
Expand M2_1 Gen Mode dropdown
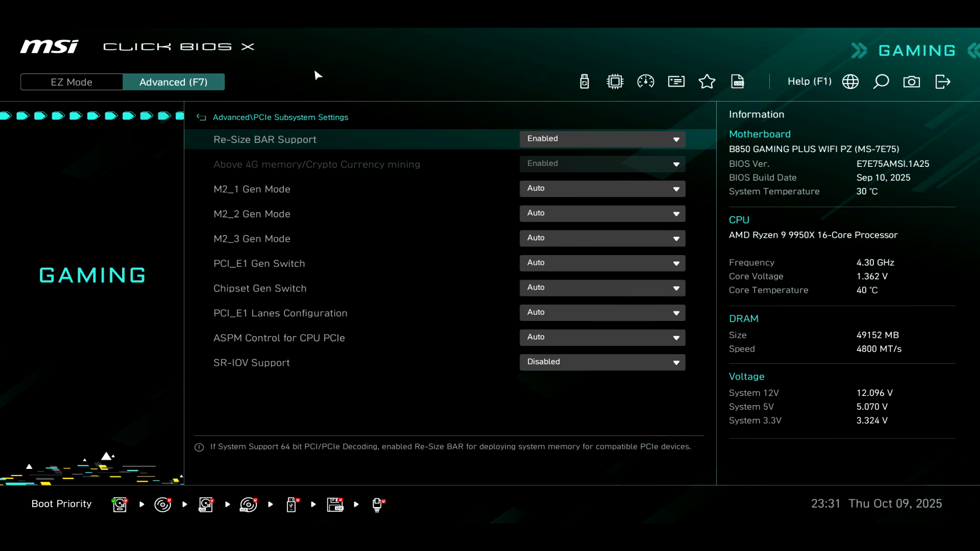coord(602,189)
